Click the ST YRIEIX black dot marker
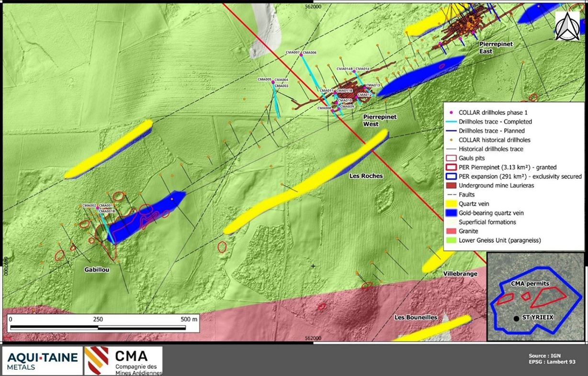 pyautogui.click(x=516, y=318)
